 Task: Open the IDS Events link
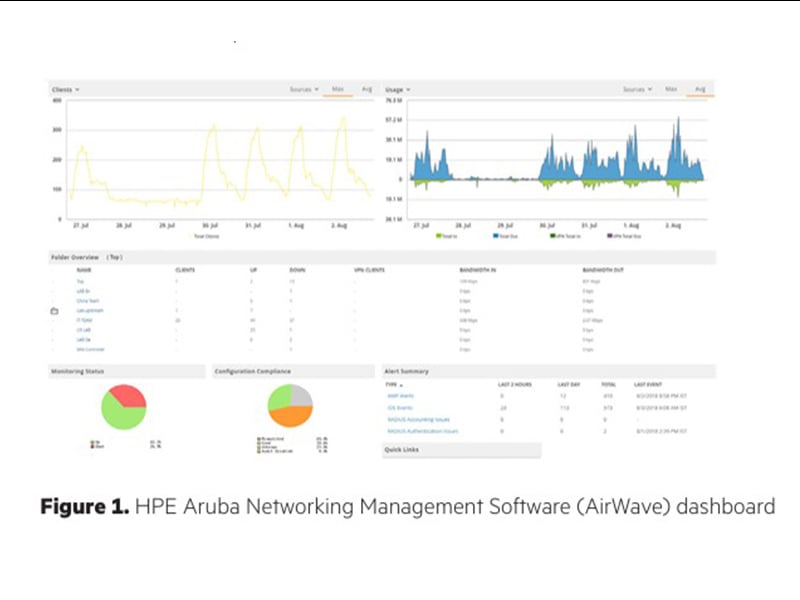pyautogui.click(x=400, y=408)
